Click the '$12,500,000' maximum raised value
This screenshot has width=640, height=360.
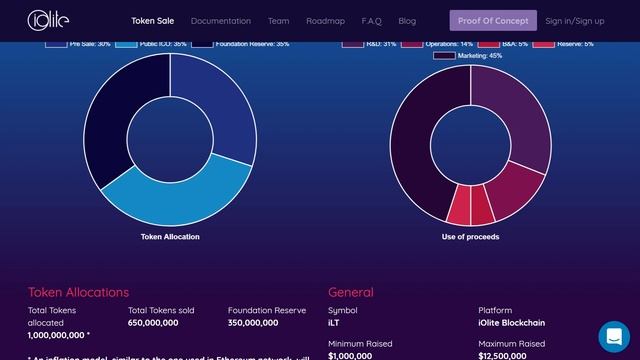(x=502, y=356)
